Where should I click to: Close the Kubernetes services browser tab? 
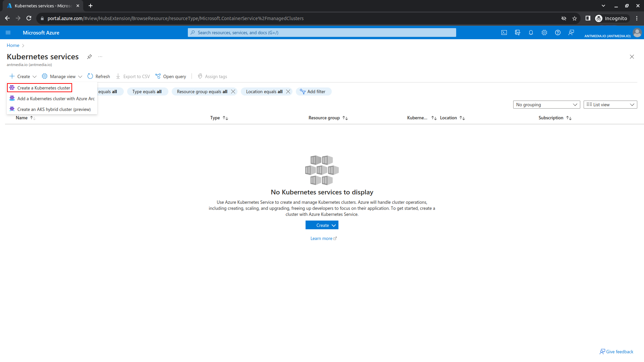click(78, 6)
